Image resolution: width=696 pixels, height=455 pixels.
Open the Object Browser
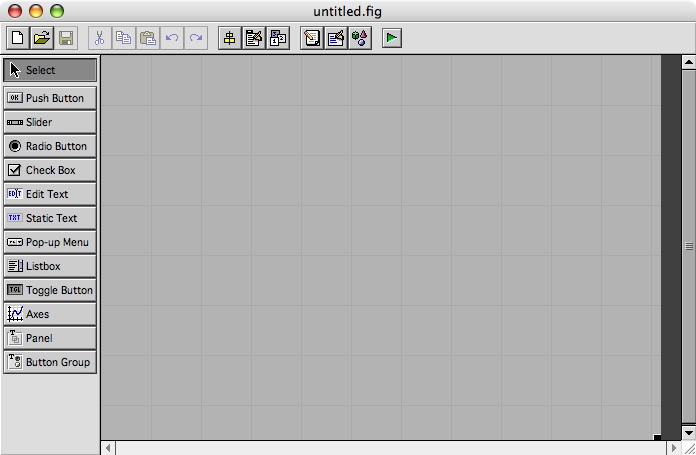click(360, 38)
